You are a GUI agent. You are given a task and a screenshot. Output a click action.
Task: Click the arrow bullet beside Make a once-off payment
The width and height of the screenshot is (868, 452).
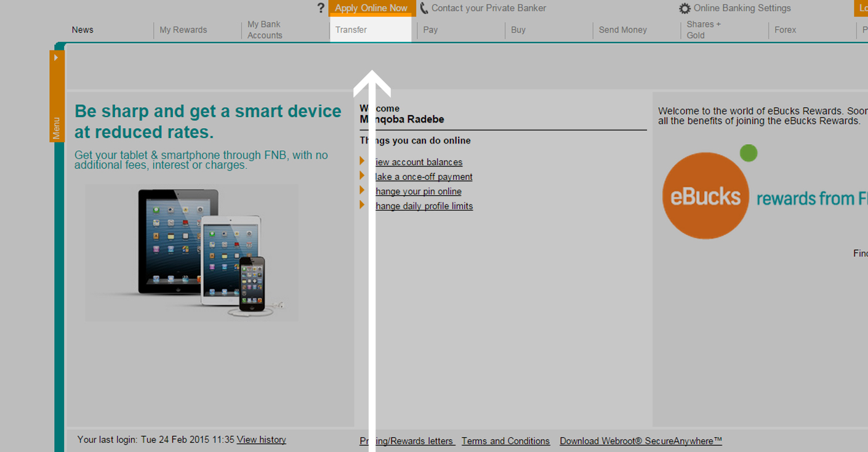363,176
